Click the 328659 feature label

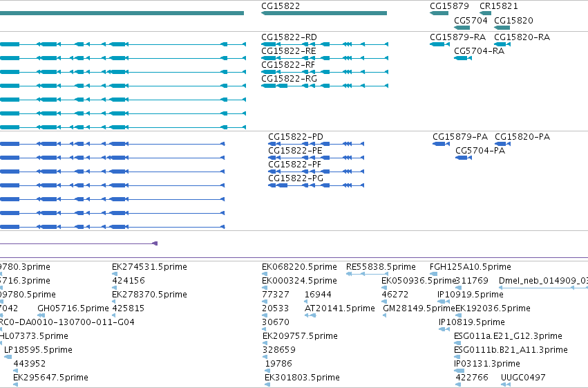click(279, 350)
